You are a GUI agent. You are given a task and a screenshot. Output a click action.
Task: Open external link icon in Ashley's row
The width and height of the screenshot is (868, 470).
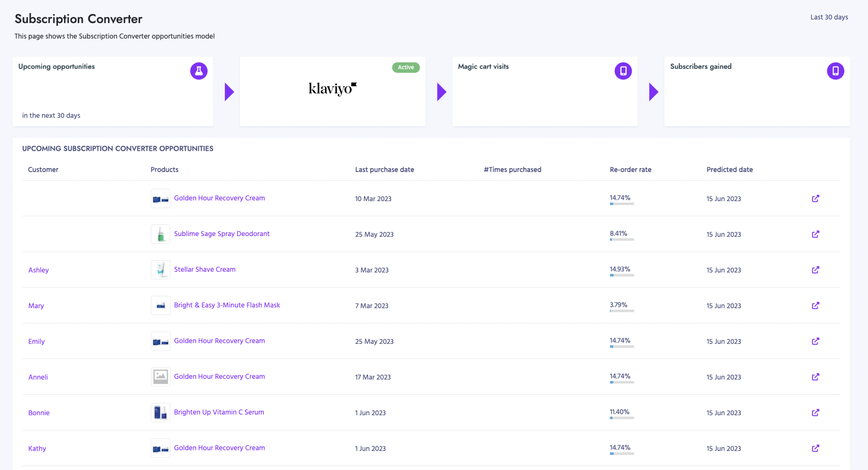[x=815, y=270]
